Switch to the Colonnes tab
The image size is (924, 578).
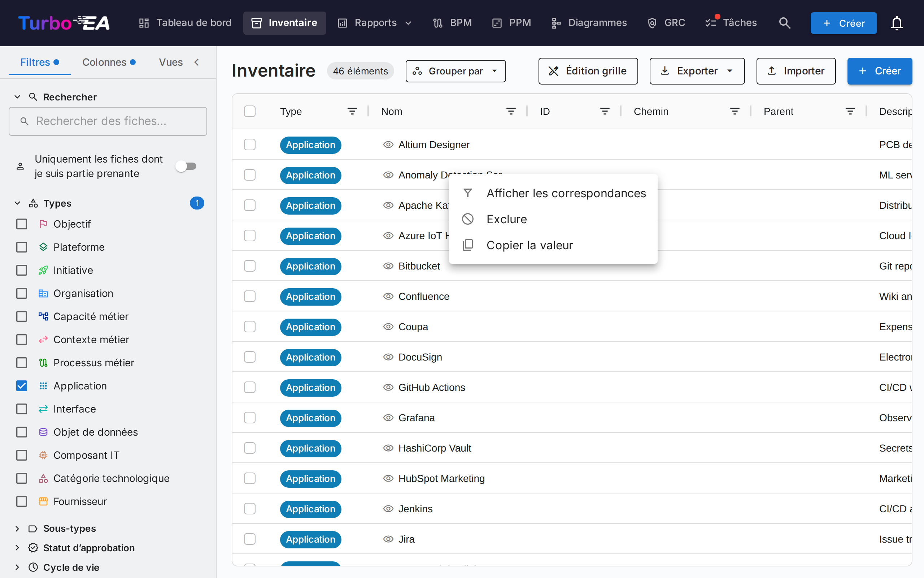pyautogui.click(x=109, y=62)
